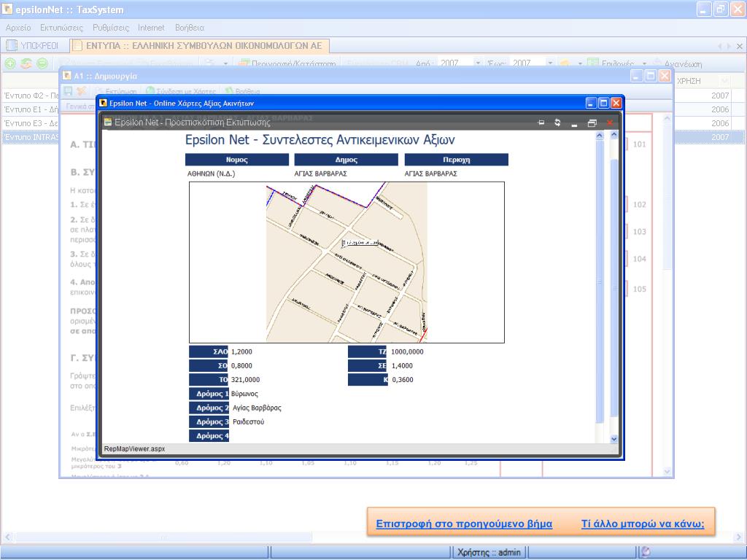Click the Βοήθεια button in A1 window
747x560 pixels.
pyautogui.click(x=242, y=91)
